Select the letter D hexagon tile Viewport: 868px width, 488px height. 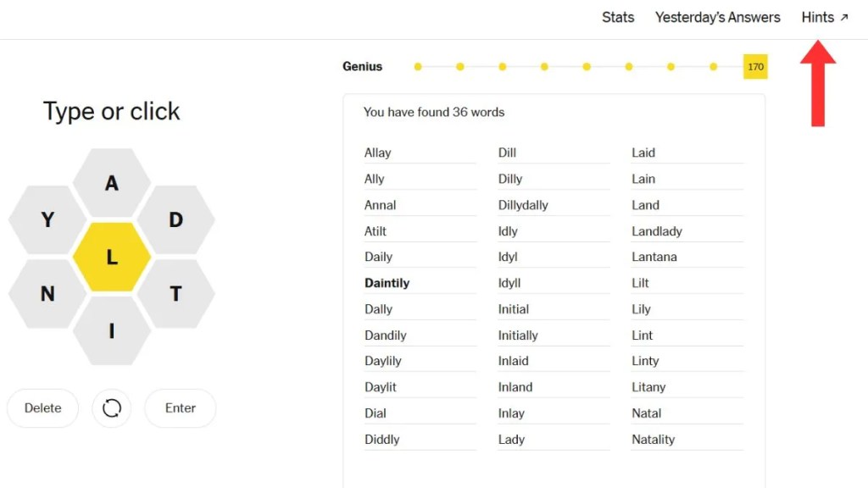[x=175, y=219]
